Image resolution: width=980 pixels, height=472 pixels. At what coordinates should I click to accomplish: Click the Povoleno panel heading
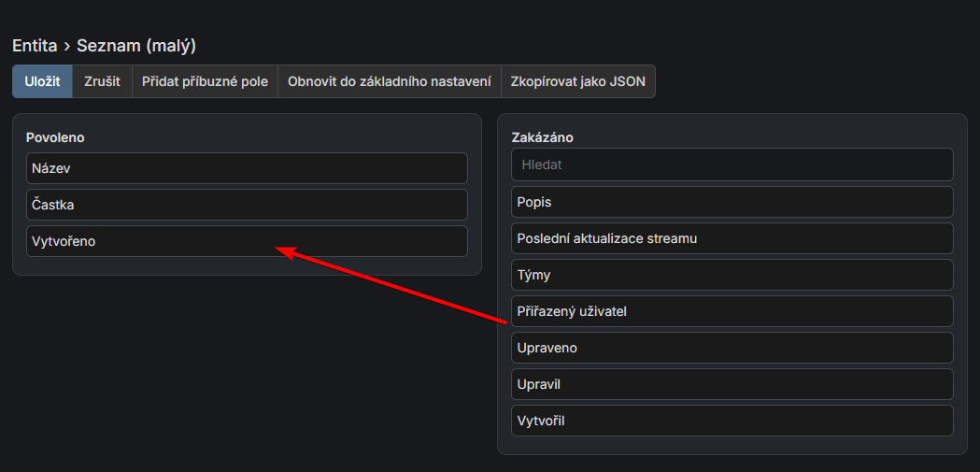(55, 137)
